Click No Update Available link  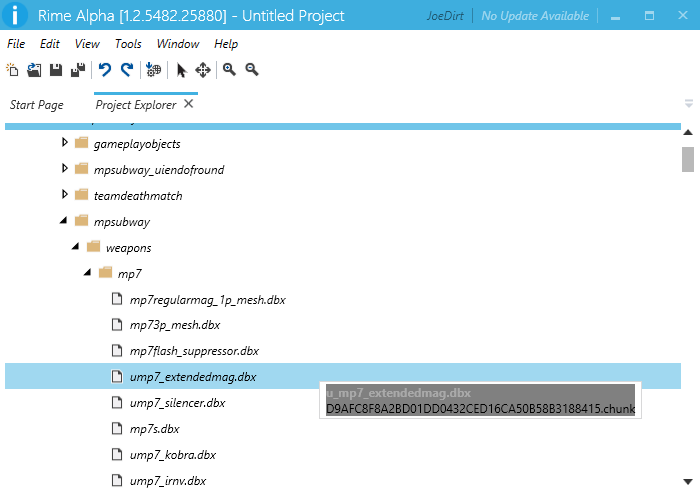coord(535,16)
